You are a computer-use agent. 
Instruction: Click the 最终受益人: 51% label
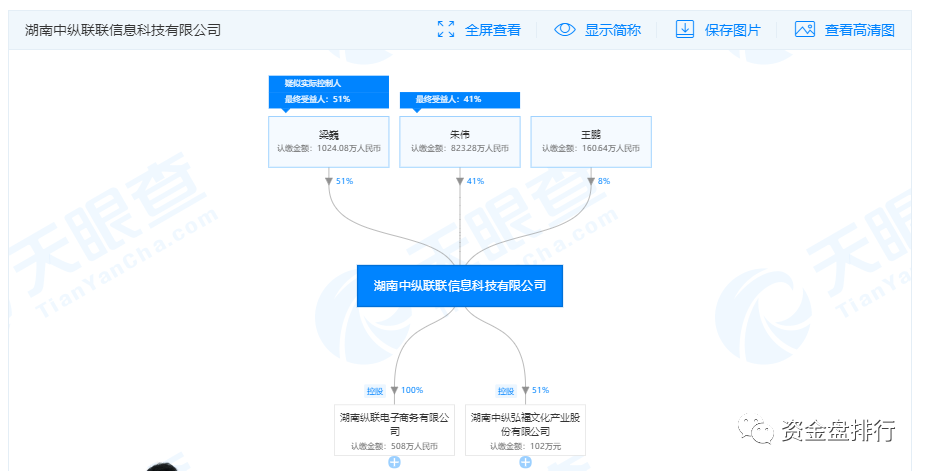click(317, 99)
